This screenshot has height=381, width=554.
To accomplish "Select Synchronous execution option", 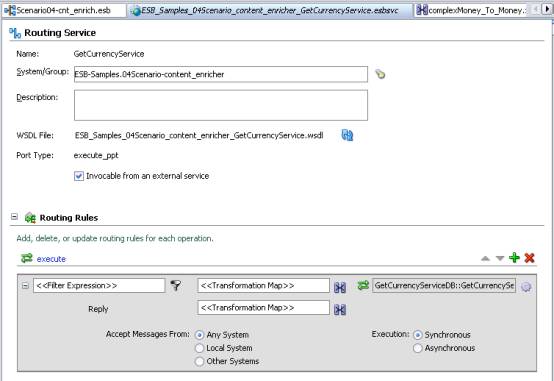I will coord(417,334).
